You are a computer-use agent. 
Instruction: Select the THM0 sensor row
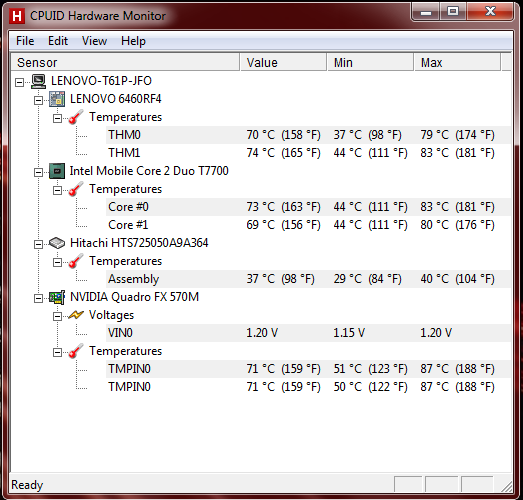[309, 135]
